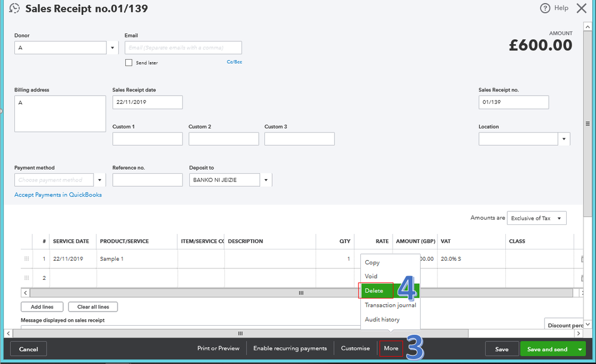Click the PRODUCT/SERVICE column header

(x=124, y=241)
